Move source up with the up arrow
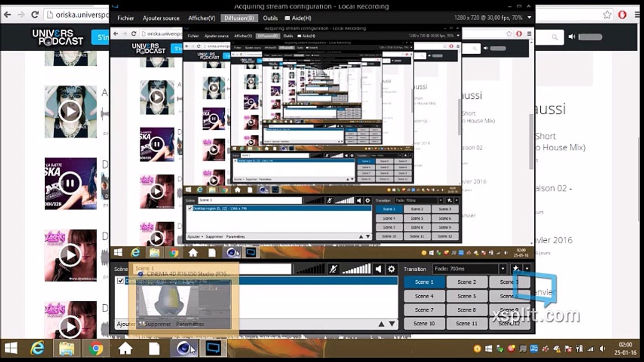644x362 pixels. [382, 324]
